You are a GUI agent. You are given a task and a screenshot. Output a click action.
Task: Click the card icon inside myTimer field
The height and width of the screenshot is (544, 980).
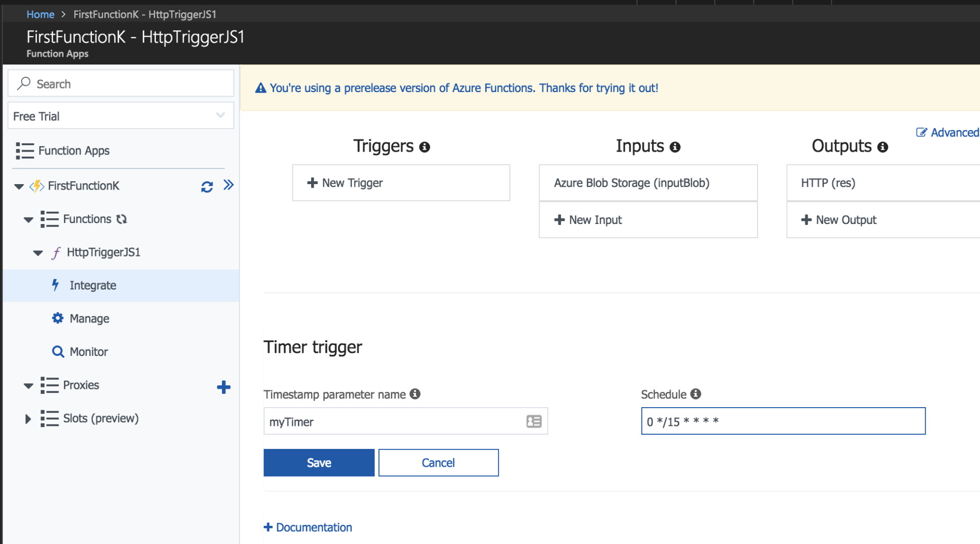point(534,421)
